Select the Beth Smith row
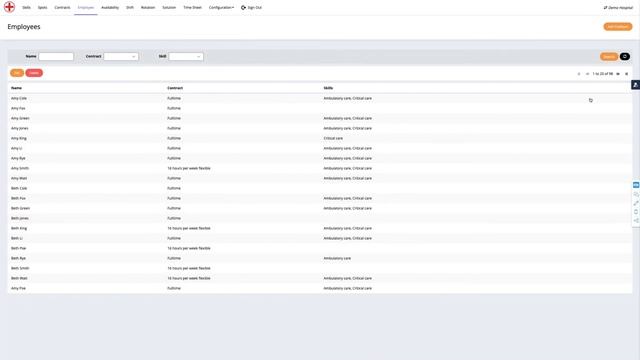Viewport: 640px width, 360px height. point(320,268)
